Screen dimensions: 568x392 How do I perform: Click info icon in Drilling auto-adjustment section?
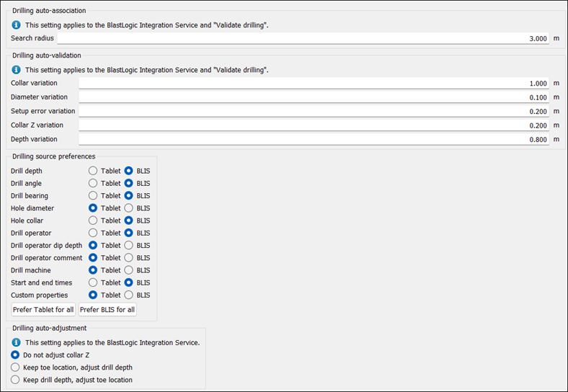[16, 342]
